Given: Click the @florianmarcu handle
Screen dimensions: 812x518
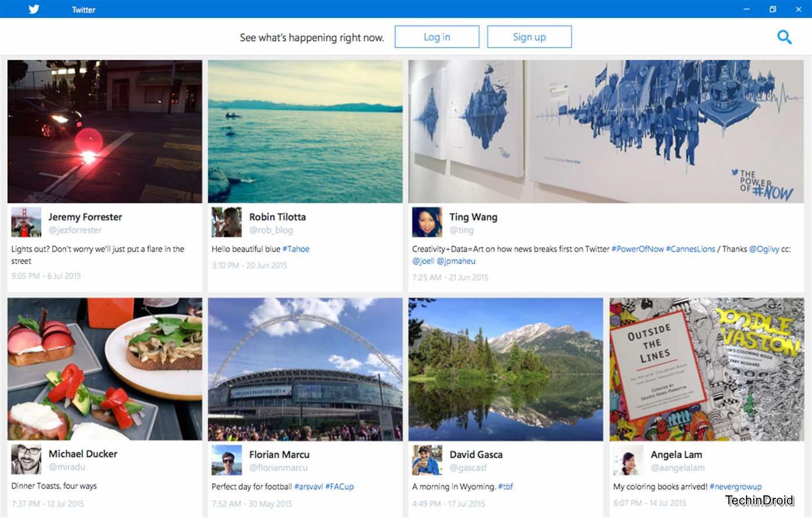Looking at the screenshot, I should (x=278, y=468).
